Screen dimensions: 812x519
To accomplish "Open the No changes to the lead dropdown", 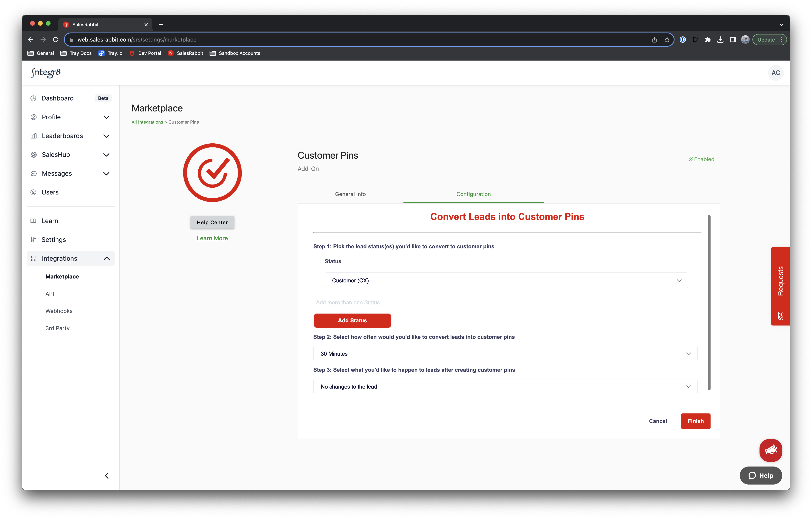I will click(x=505, y=386).
